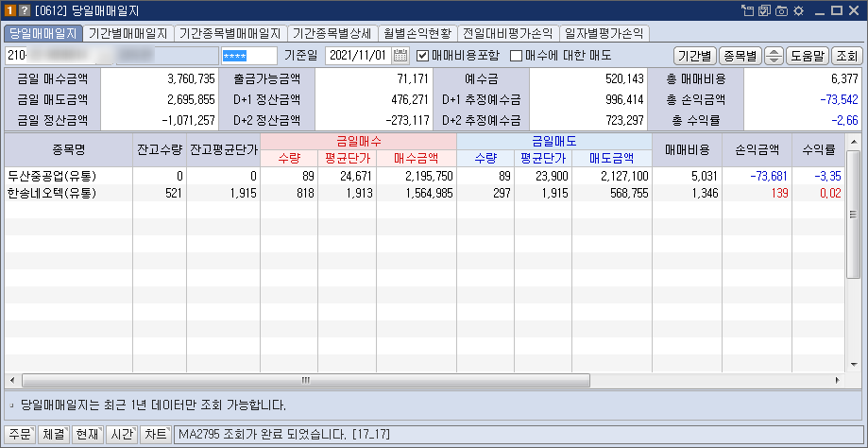Click the 현재 button in bottom bar
The image size is (868, 448).
pos(88,435)
